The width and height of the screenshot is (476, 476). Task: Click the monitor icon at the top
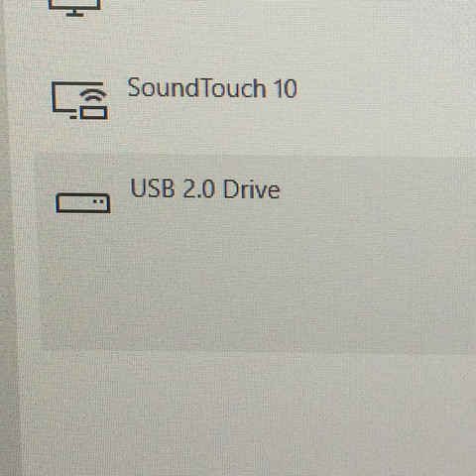(74, 8)
